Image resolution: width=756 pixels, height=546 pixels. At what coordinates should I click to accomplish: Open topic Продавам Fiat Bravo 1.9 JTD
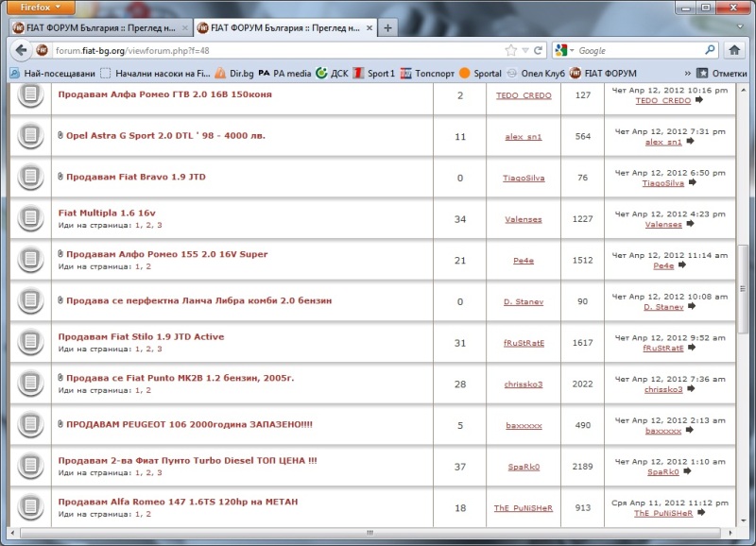click(135, 177)
